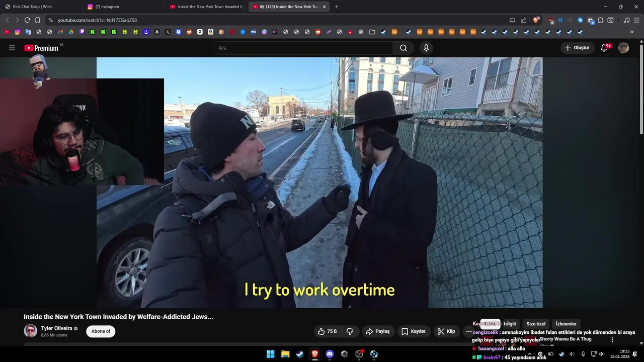The height and width of the screenshot is (362, 644).
Task: Like the video (75 B)
Action: point(327,331)
